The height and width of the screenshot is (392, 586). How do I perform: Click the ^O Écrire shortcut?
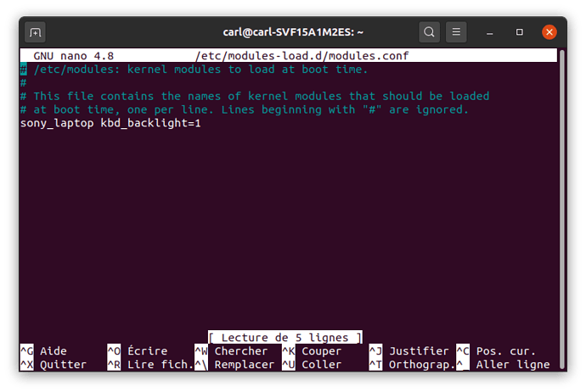(x=138, y=351)
